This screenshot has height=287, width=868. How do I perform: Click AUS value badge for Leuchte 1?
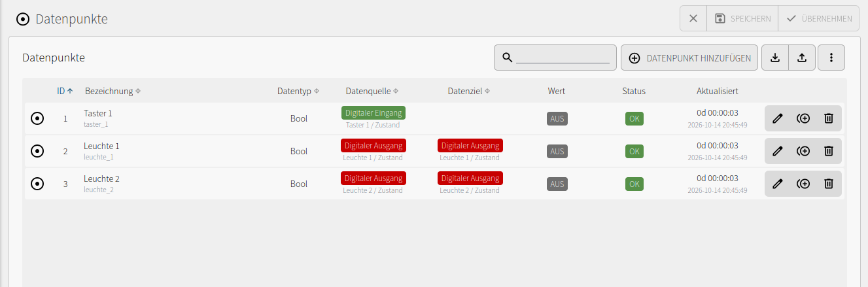click(x=557, y=151)
